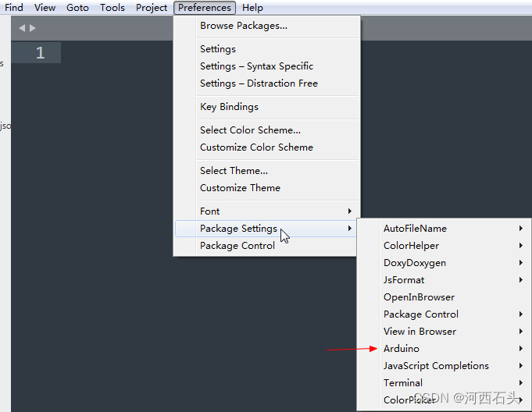The image size is (532, 412).
Task: Choose Customize Color Scheme
Action: [266, 147]
